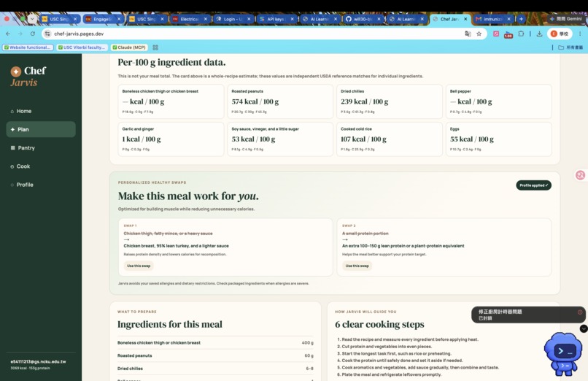Click the Boneless chicken 400 g ingredient row
The image size is (588, 381).
pyautogui.click(x=215, y=343)
